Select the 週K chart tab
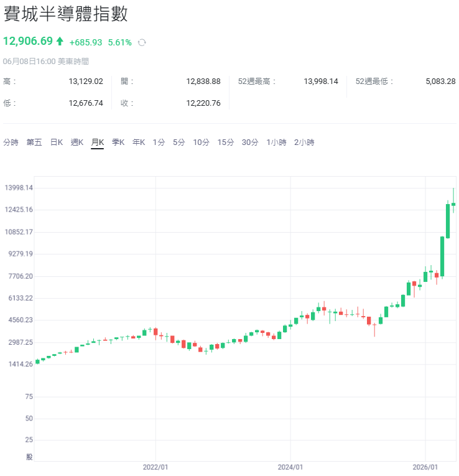 (x=76, y=142)
